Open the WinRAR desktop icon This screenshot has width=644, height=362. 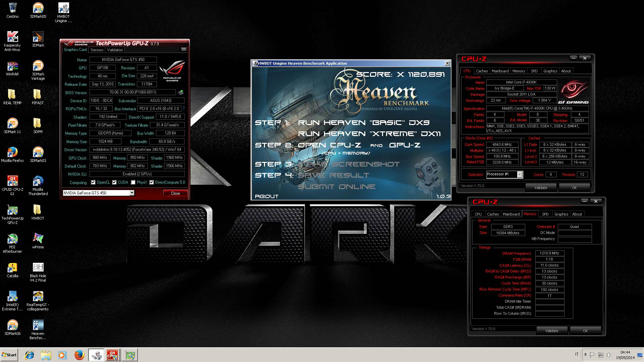(12, 68)
